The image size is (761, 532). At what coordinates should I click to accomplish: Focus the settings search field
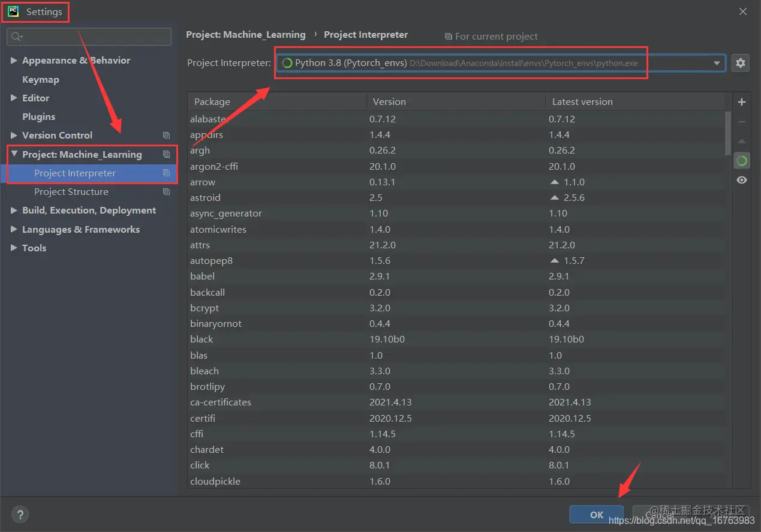tap(89, 37)
